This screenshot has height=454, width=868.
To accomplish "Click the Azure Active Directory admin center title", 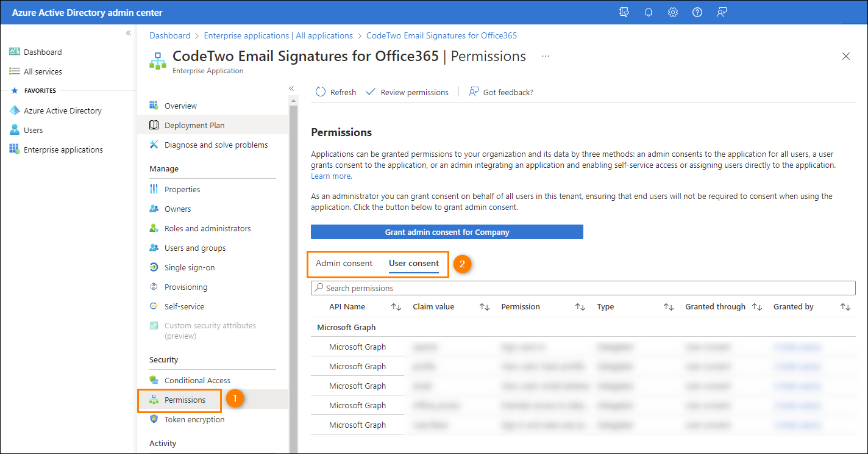I will [x=87, y=12].
